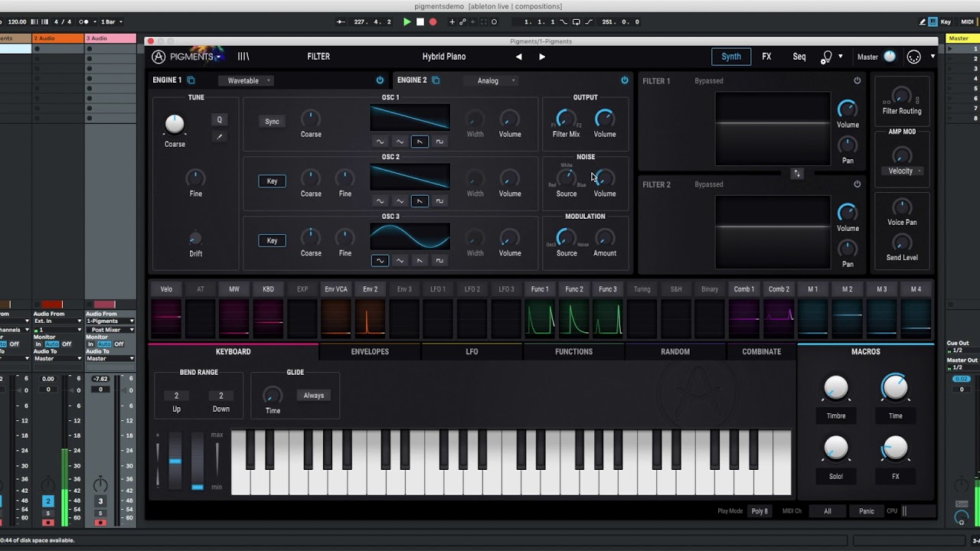Open the LFO modulation tab
Viewport: 980px width, 551px height.
472,352
